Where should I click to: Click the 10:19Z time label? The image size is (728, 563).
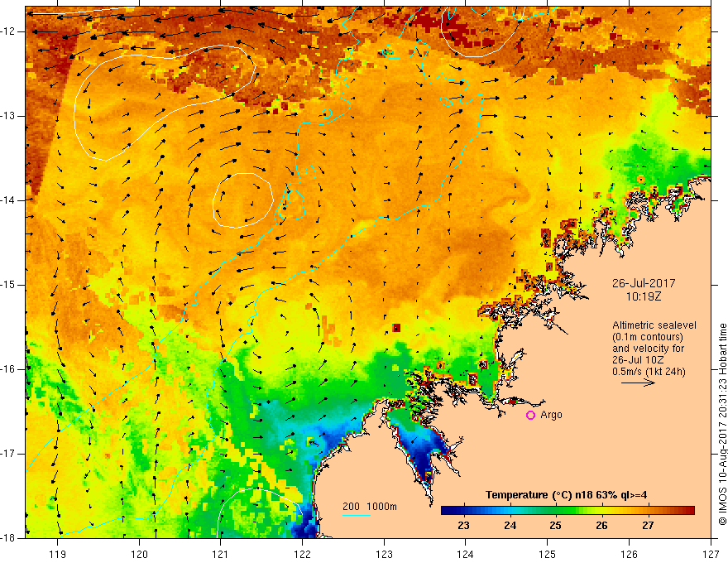pos(644,296)
